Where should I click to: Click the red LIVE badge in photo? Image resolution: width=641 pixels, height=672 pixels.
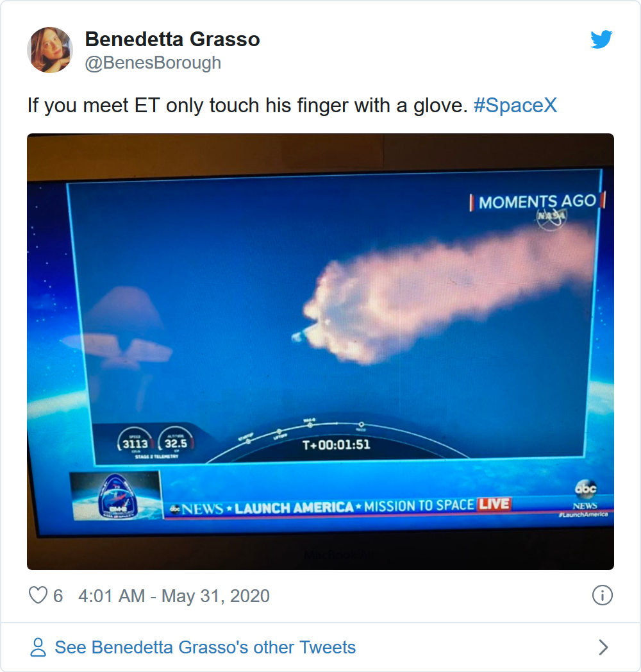click(494, 503)
